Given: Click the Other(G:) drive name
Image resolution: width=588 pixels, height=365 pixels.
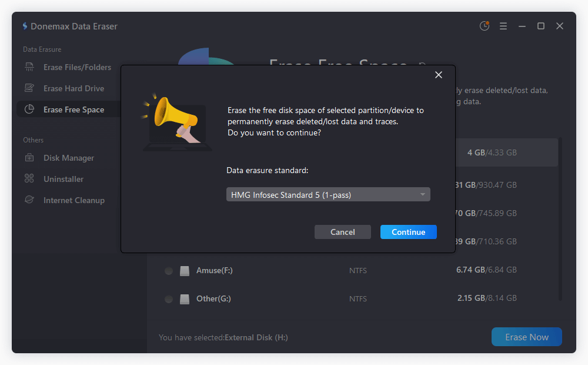Looking at the screenshot, I should tap(214, 298).
